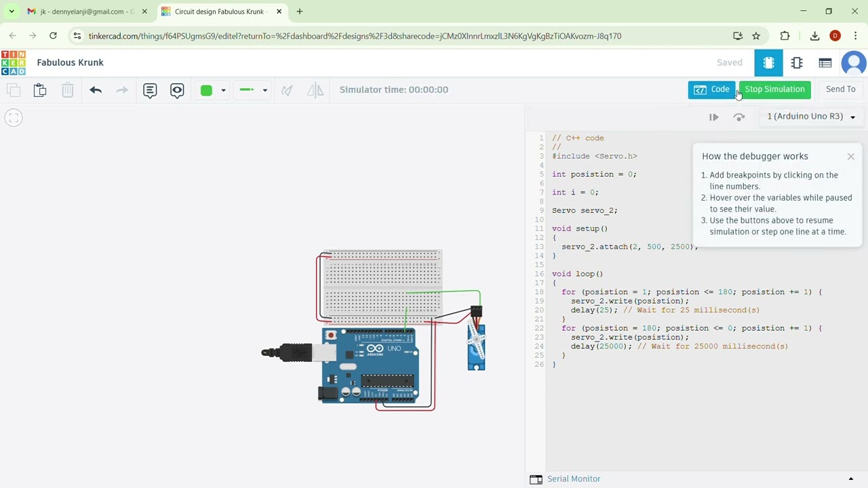The width and height of the screenshot is (868, 488).
Task: Switch to the circuit view icon
Action: click(768, 63)
